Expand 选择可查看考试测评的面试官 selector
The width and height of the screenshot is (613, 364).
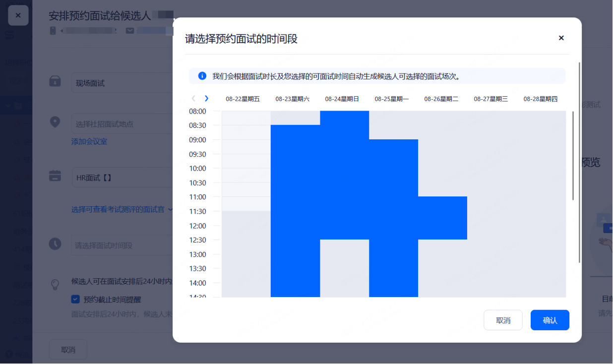coord(122,210)
